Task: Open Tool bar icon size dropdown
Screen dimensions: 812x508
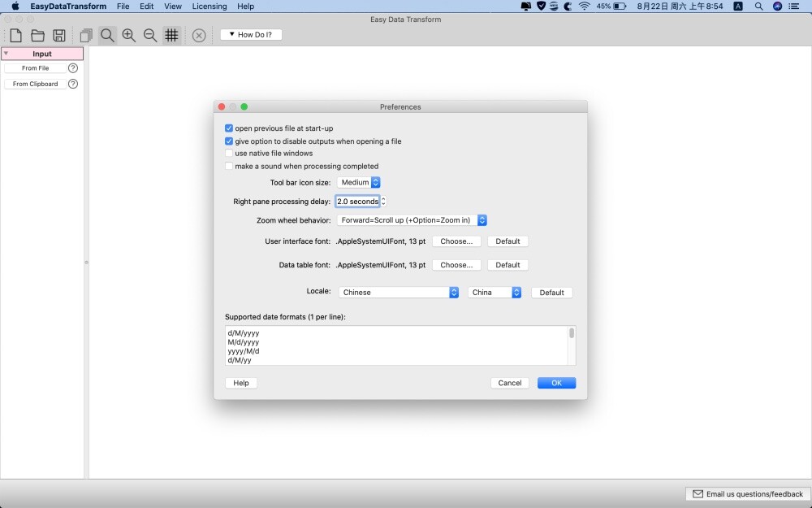Action: point(358,182)
